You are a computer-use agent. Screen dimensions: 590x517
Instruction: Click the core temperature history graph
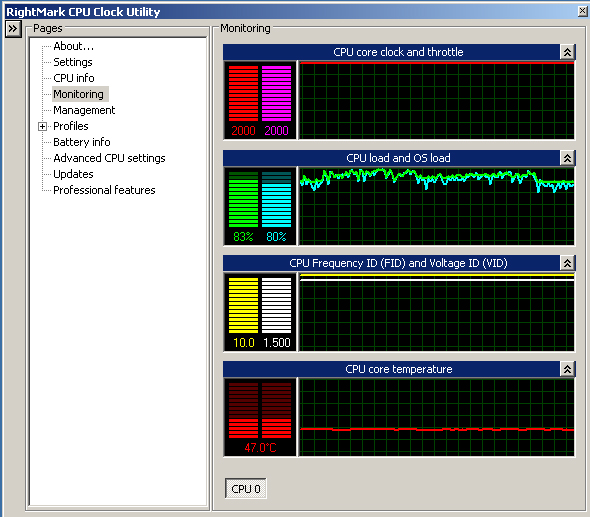[437, 418]
